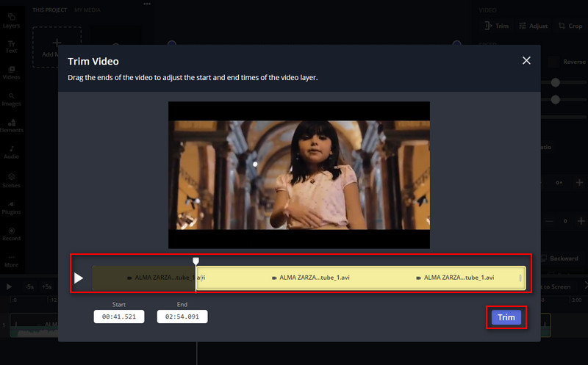Open the Images search panel

pyautogui.click(x=12, y=99)
